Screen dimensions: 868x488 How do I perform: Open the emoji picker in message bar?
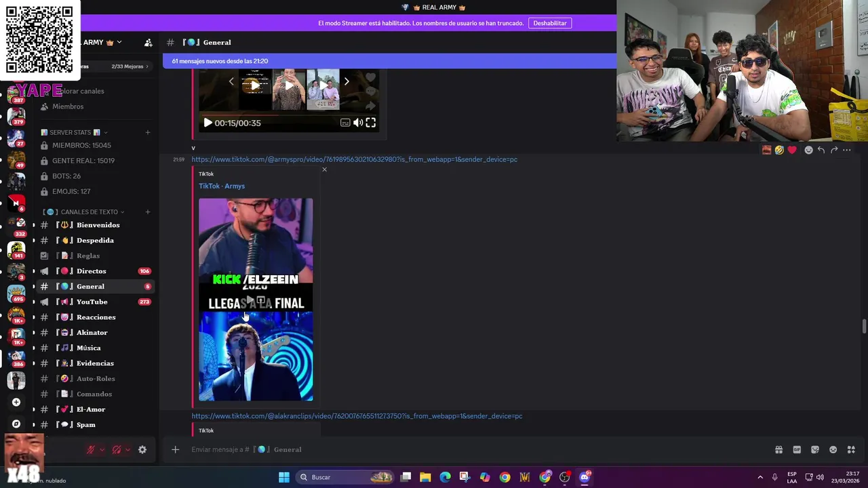click(833, 449)
